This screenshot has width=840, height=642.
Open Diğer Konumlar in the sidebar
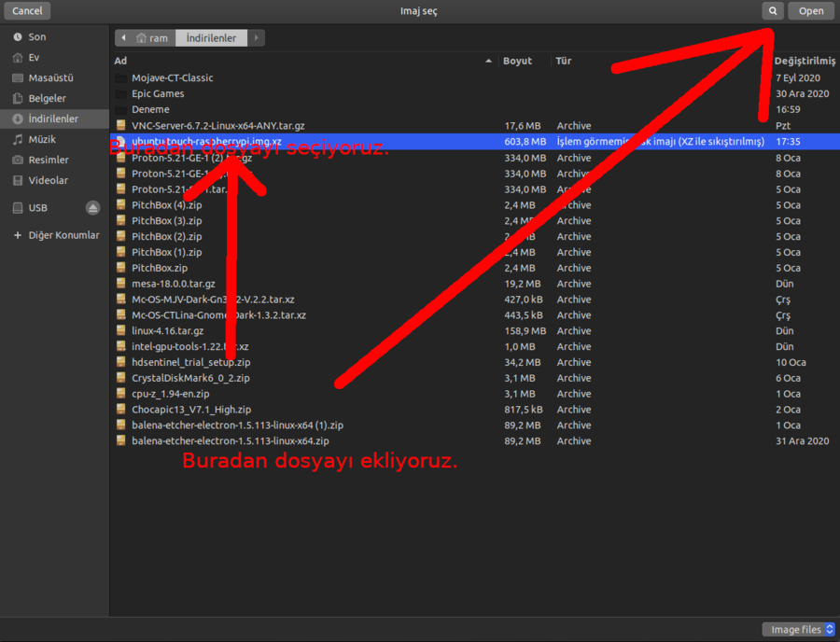tap(55, 235)
